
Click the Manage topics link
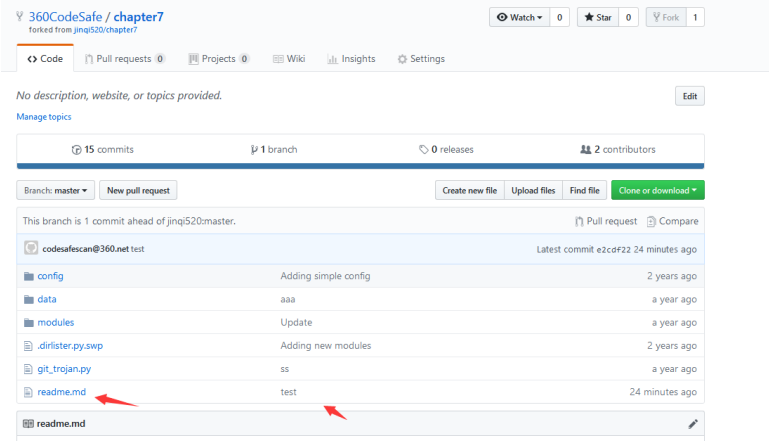[44, 117]
